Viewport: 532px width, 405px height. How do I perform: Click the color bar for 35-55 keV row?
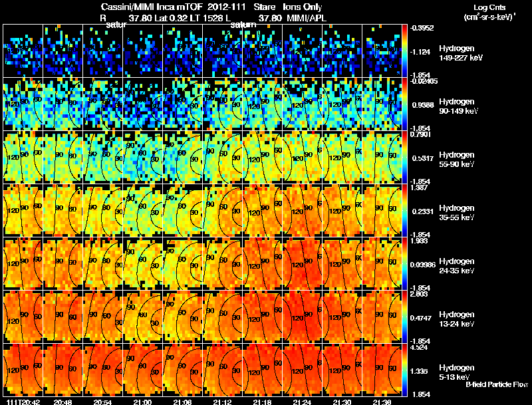404,210
